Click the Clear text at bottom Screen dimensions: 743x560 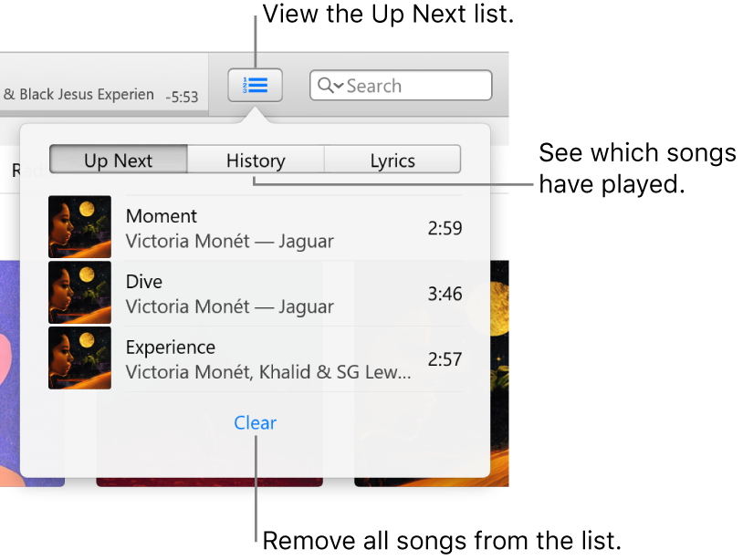tap(255, 422)
